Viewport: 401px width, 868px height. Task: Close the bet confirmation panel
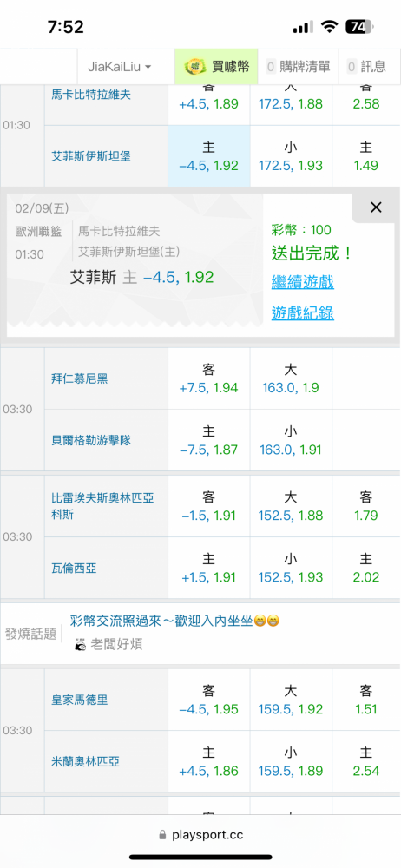[x=376, y=207]
